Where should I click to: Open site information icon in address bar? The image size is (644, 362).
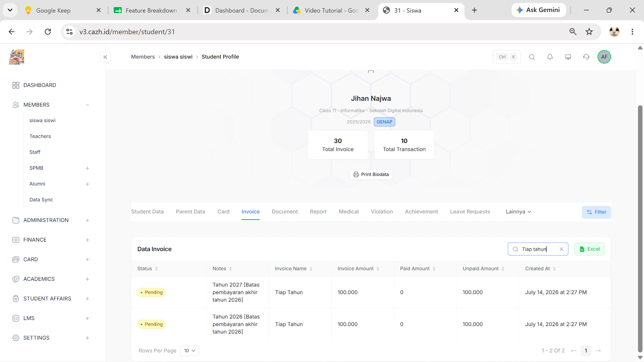click(x=69, y=32)
